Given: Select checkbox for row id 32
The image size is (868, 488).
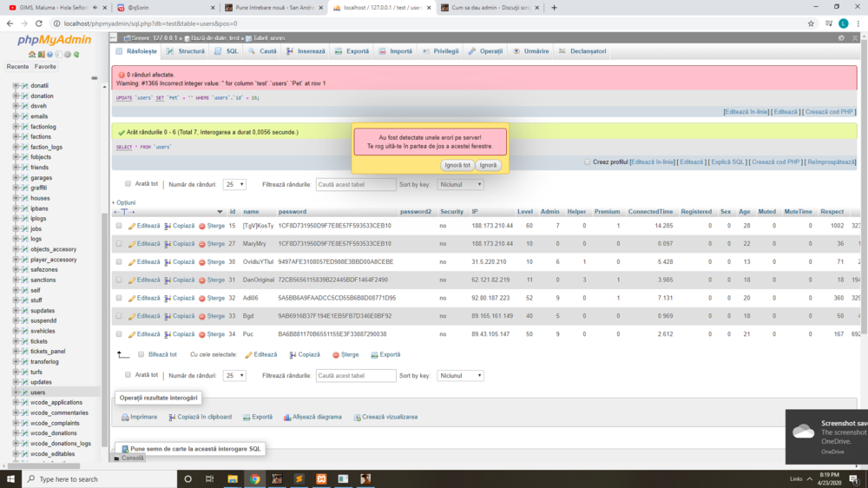Looking at the screenshot, I should coord(119,298).
